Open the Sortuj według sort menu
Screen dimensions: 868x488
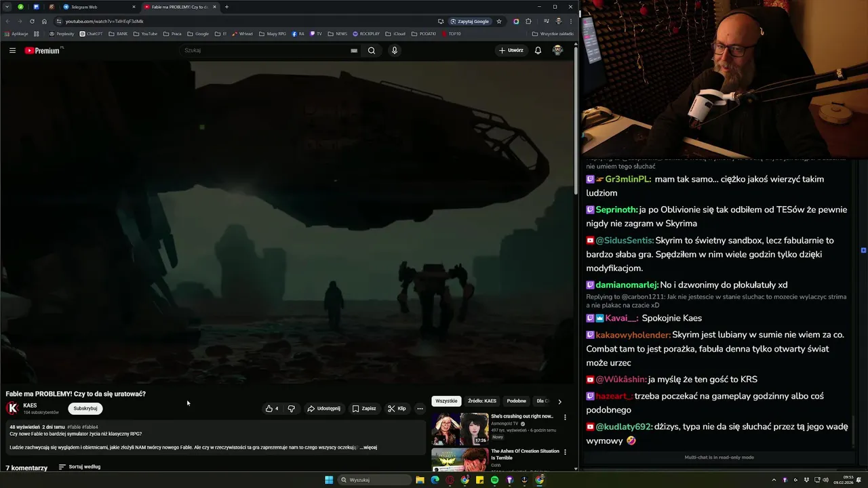click(x=79, y=467)
